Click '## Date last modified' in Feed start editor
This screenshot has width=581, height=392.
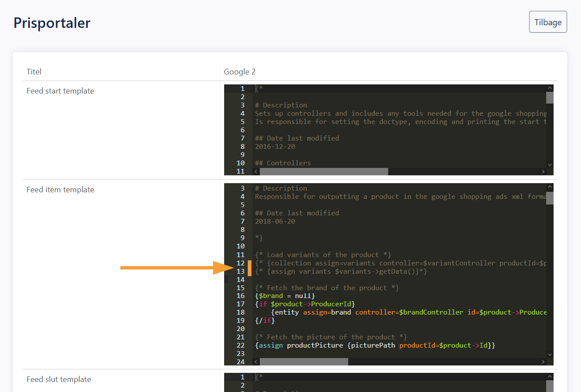(x=297, y=138)
